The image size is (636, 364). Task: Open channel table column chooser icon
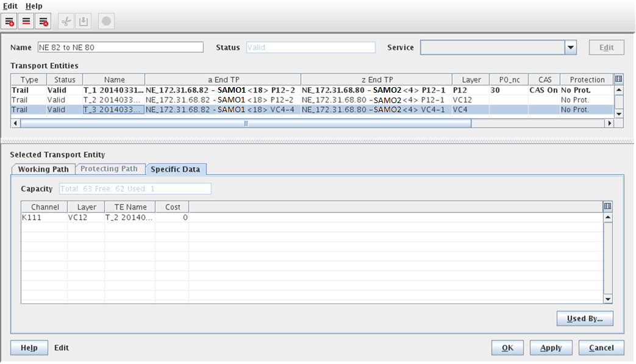(x=607, y=207)
